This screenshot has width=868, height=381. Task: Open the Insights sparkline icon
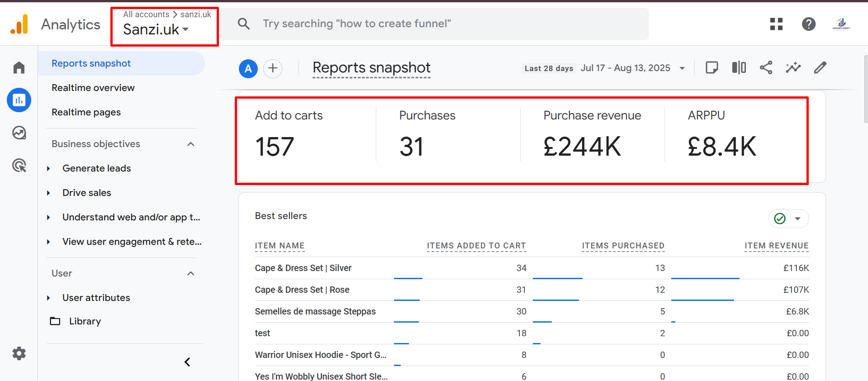click(793, 68)
